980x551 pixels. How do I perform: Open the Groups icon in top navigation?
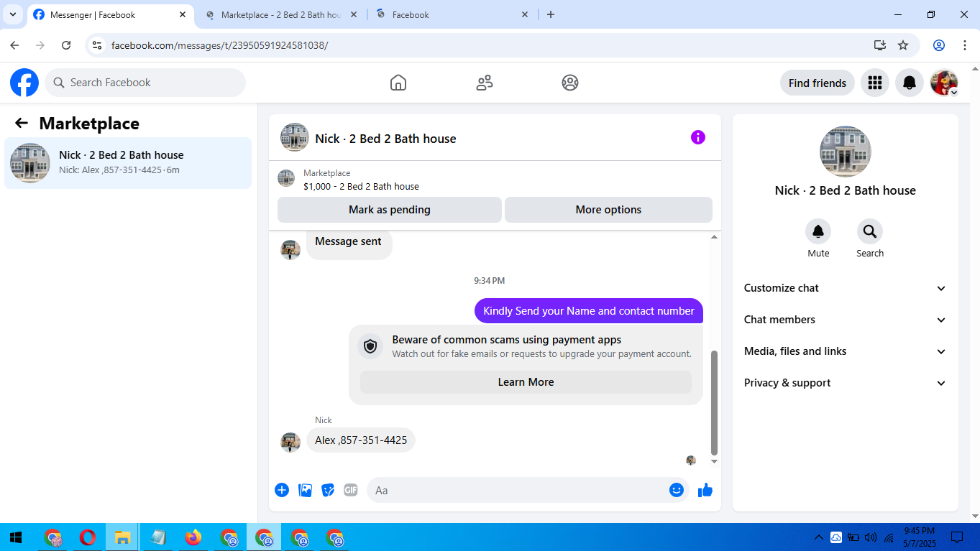570,83
